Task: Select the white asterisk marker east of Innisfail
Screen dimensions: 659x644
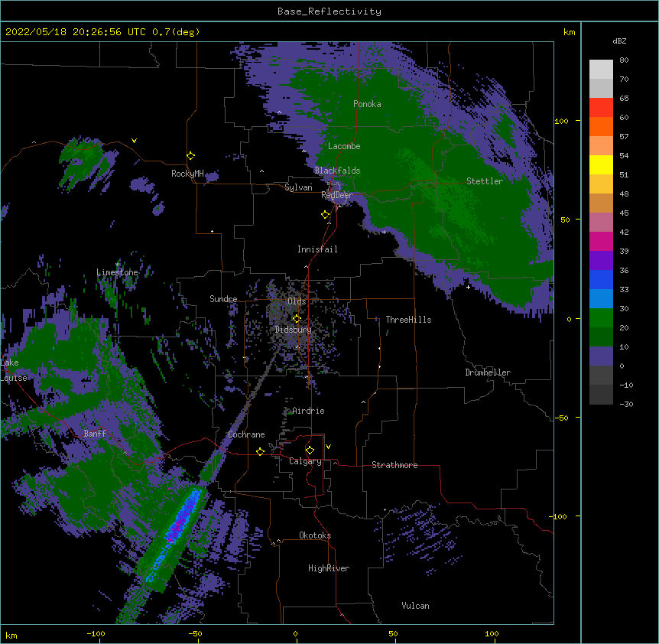Action: pyautogui.click(x=384, y=233)
